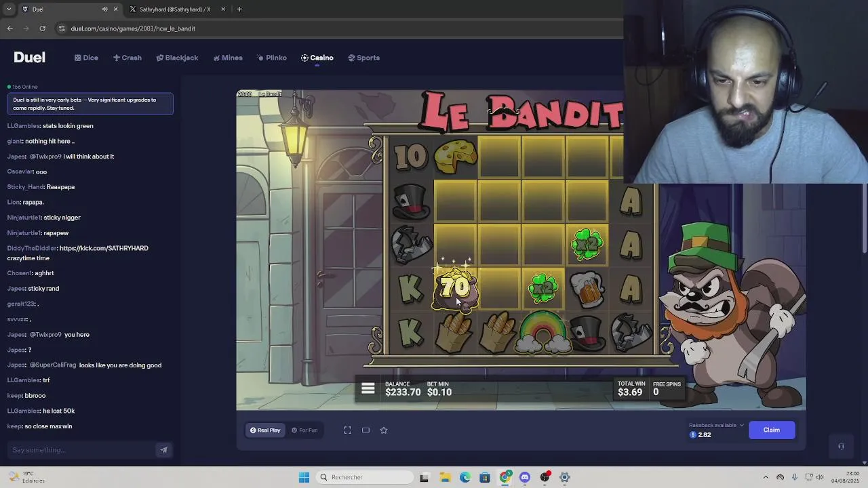Send chat message with arrow icon

point(163,450)
